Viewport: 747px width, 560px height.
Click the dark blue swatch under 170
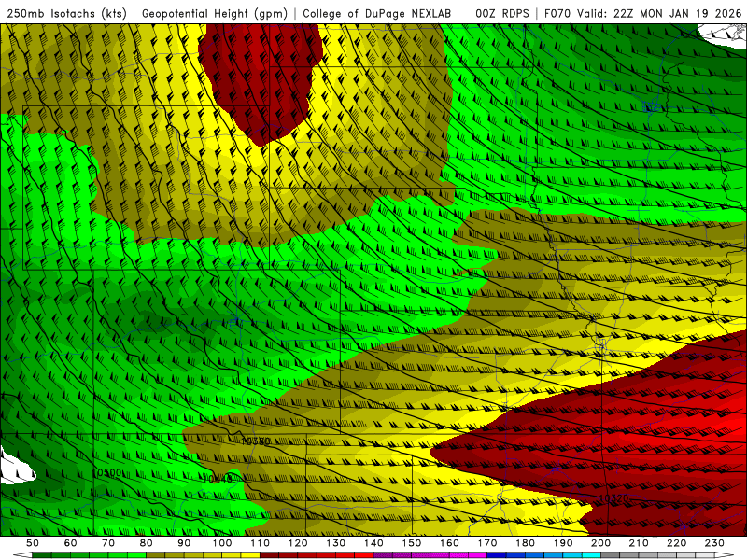pos(497,555)
